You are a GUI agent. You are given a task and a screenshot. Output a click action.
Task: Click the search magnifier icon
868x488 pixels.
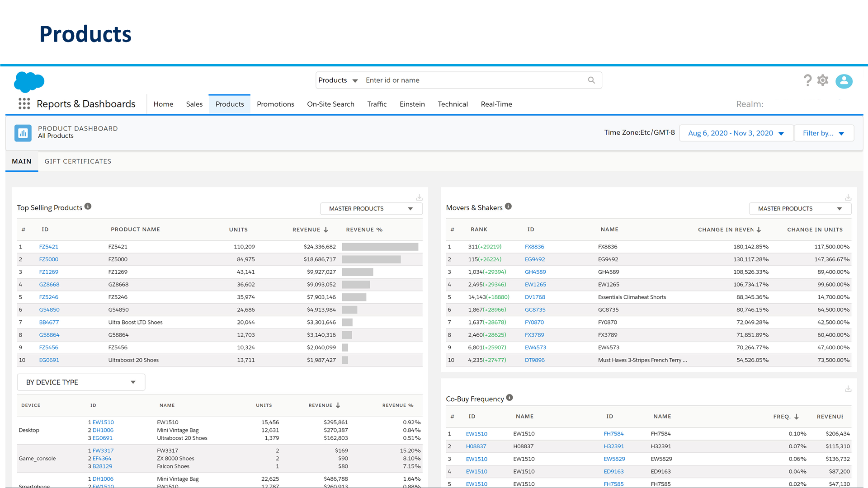(x=591, y=80)
